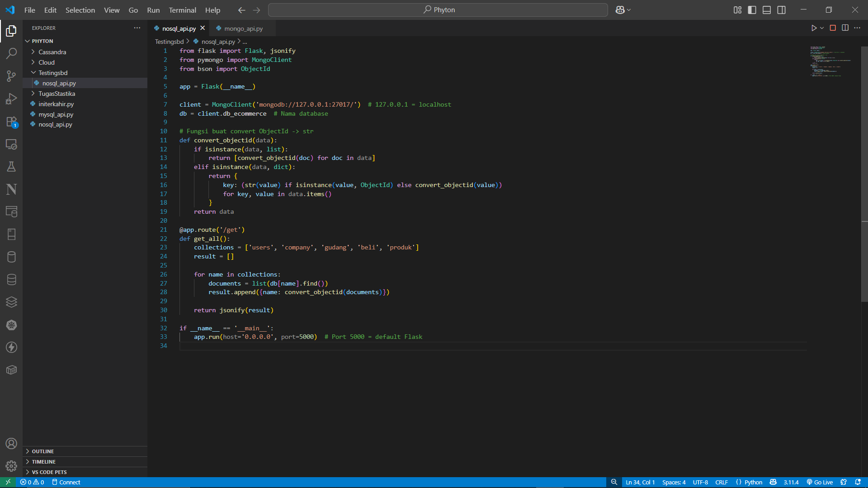This screenshot has width=868, height=488.
Task: Open the N logo extension icon
Action: 11,189
